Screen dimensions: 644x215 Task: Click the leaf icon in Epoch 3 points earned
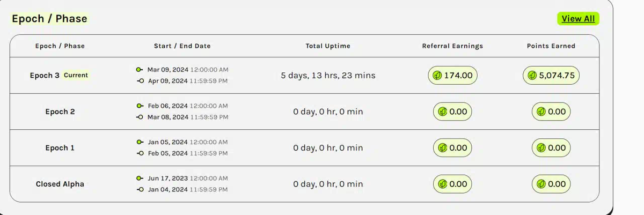tap(532, 76)
